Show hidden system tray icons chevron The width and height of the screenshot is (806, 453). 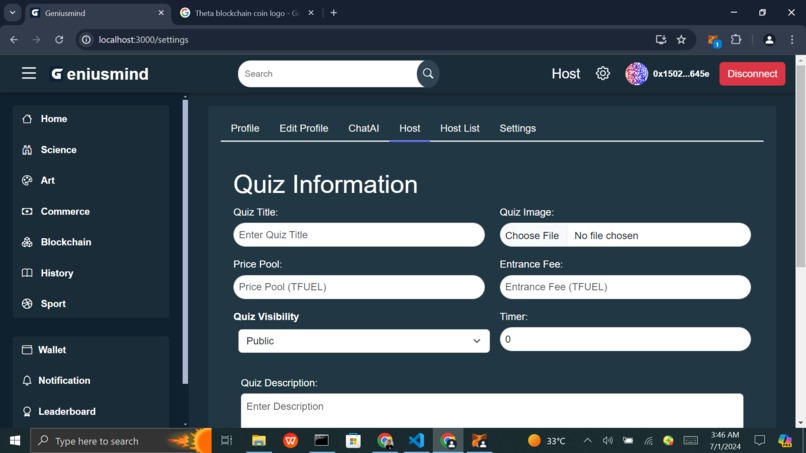[x=587, y=441]
